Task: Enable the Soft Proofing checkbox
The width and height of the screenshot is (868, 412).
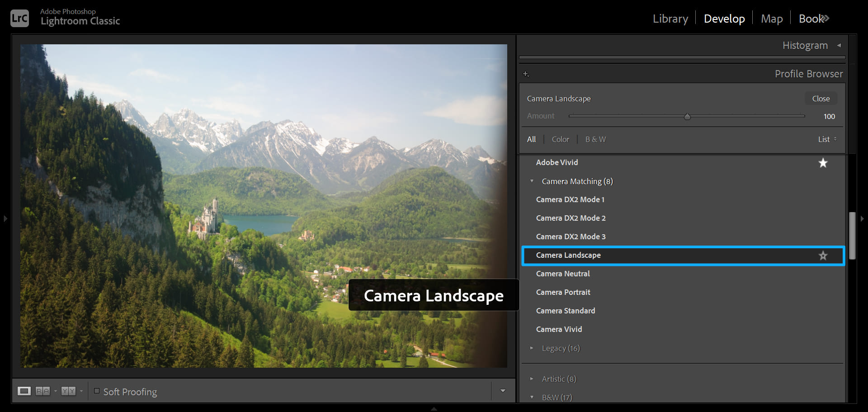Action: [x=97, y=391]
